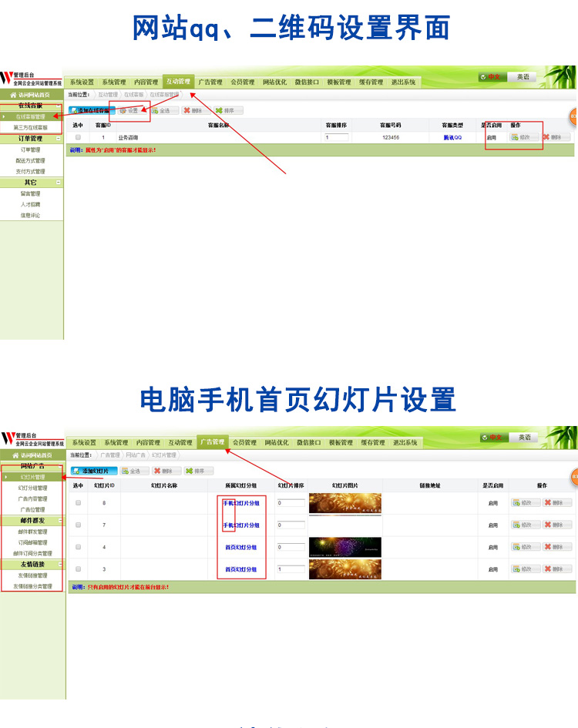The height and width of the screenshot is (728, 578).
Task: Open golden thumbnail for slide ID 3
Action: (344, 569)
